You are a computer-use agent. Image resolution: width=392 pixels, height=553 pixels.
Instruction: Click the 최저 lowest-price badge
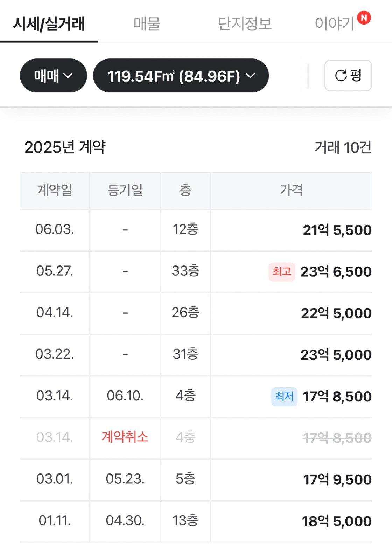[x=284, y=396]
